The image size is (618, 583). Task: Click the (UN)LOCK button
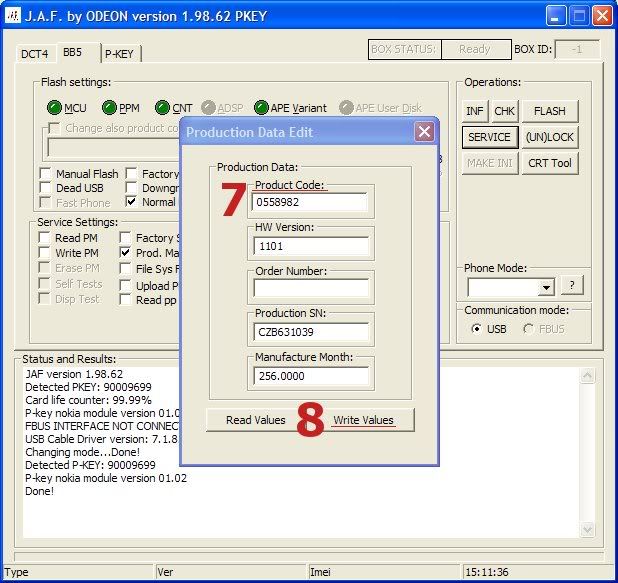click(x=549, y=137)
